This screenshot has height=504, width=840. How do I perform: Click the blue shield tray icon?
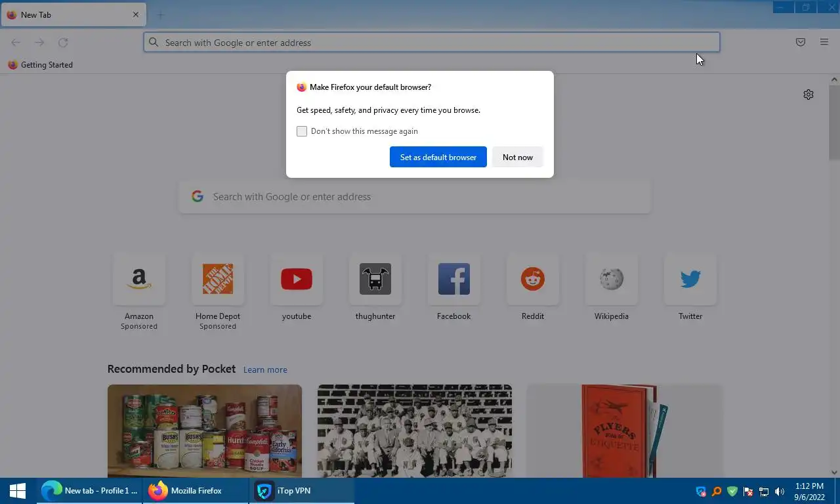(701, 492)
